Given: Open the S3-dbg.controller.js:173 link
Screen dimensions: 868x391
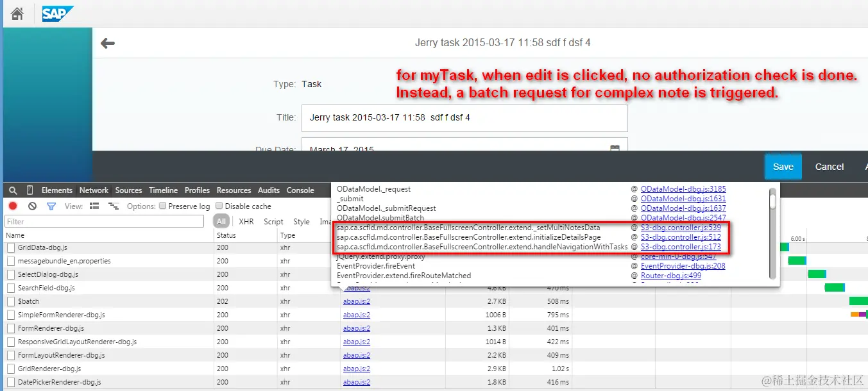Looking at the screenshot, I should 681,247.
